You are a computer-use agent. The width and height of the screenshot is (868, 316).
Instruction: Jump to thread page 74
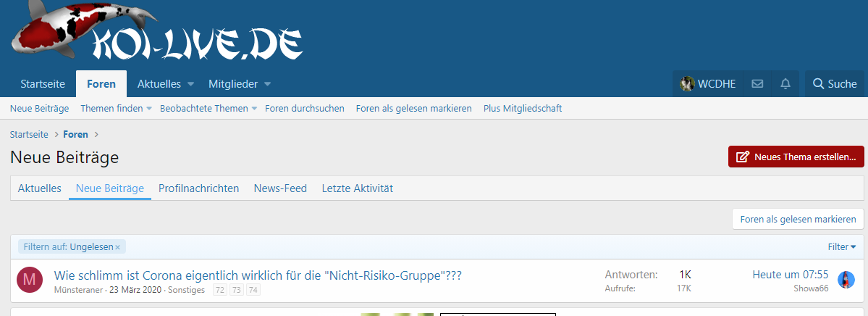[253, 290]
